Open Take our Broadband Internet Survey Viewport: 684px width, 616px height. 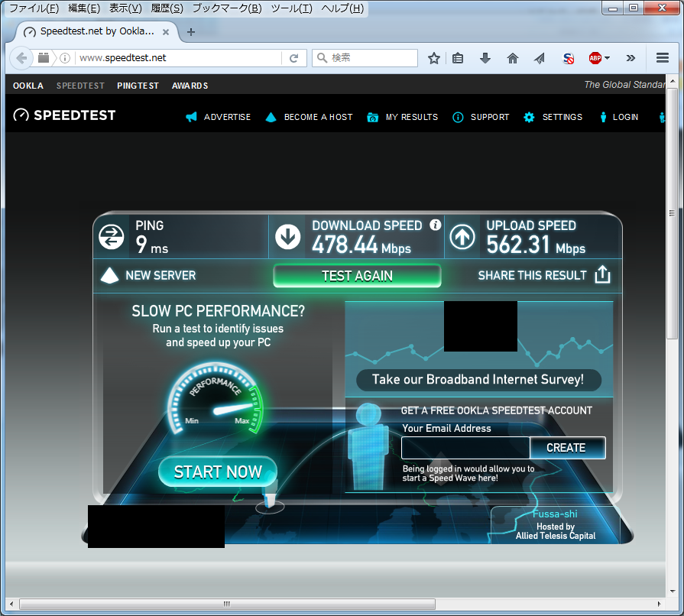478,380
